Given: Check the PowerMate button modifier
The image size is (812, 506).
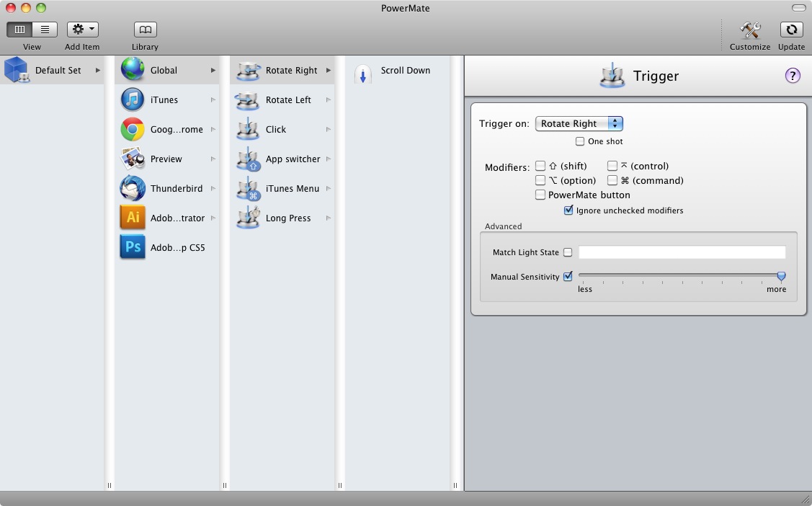Looking at the screenshot, I should (x=540, y=195).
